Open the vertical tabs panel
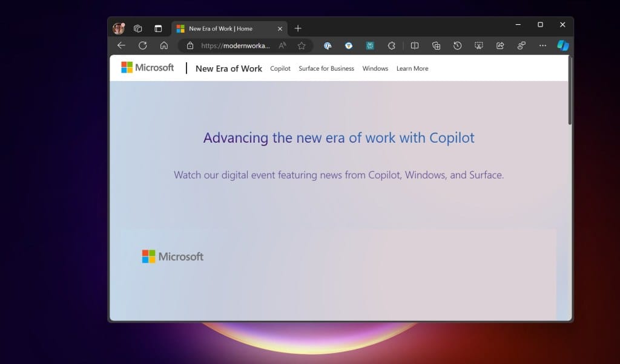The height and width of the screenshot is (364, 620). (158, 28)
